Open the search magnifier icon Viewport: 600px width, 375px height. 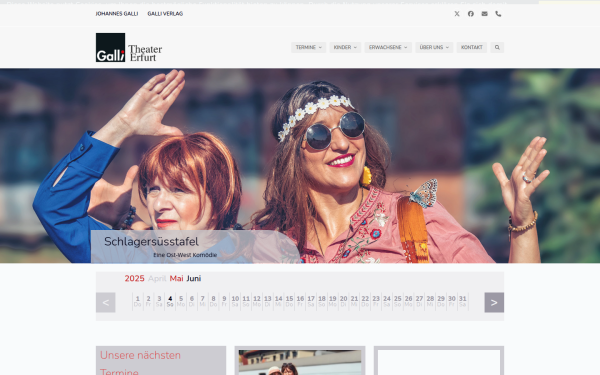point(497,47)
